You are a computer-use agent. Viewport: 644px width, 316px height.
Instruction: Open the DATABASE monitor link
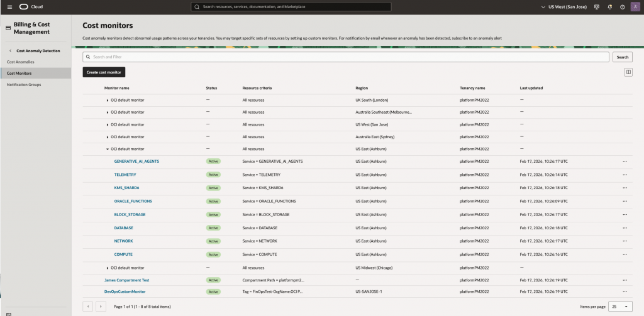[124, 228]
